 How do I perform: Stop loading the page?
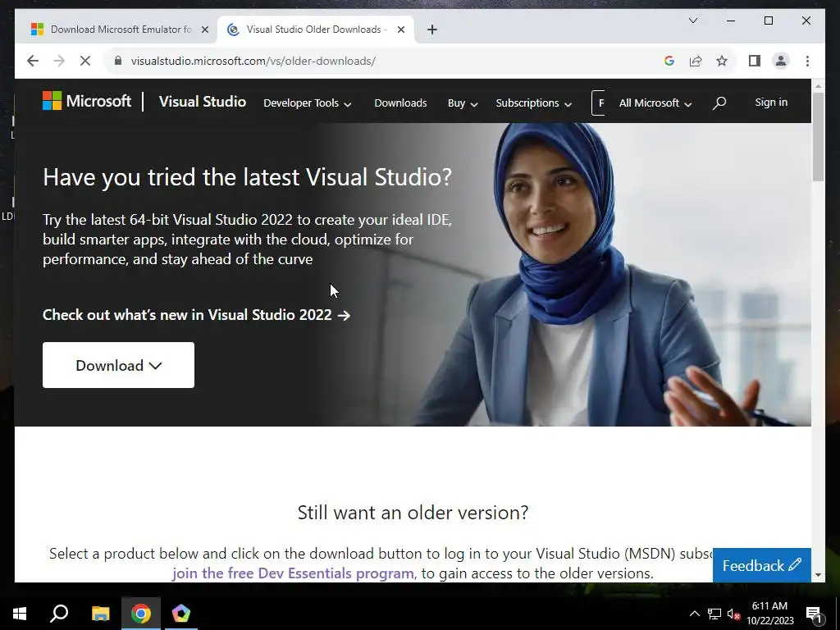(85, 61)
